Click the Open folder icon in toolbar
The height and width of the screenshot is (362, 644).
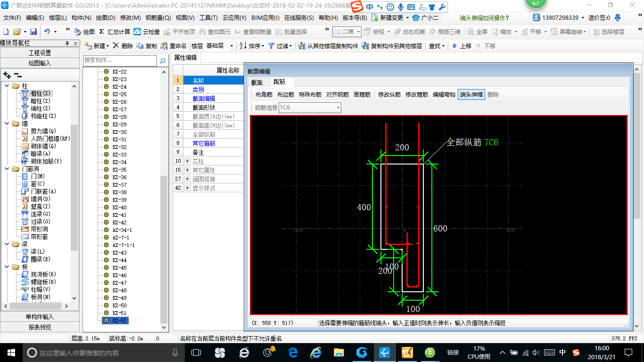(17, 32)
